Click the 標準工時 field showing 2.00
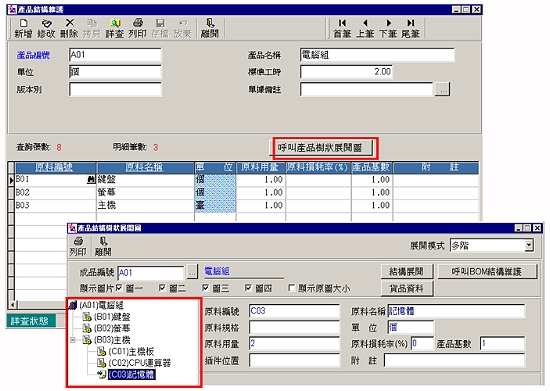Image resolution: width=550 pixels, height=391 pixels. pos(346,72)
